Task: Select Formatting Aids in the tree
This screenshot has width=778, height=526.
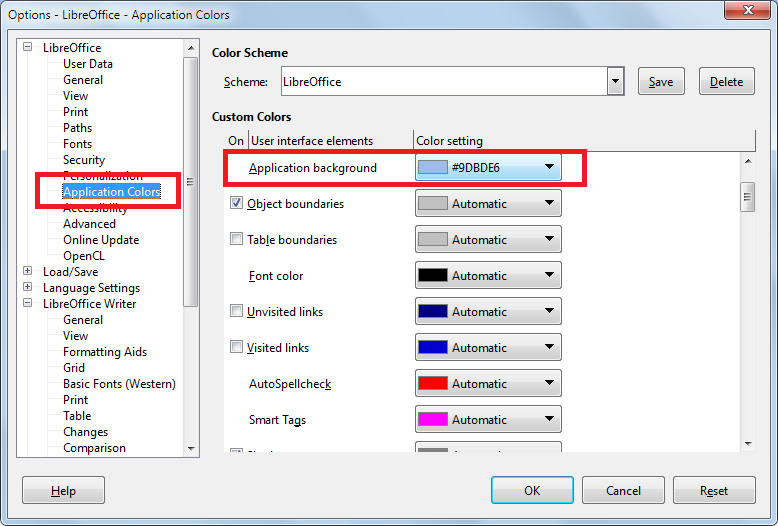Action: [x=105, y=352]
